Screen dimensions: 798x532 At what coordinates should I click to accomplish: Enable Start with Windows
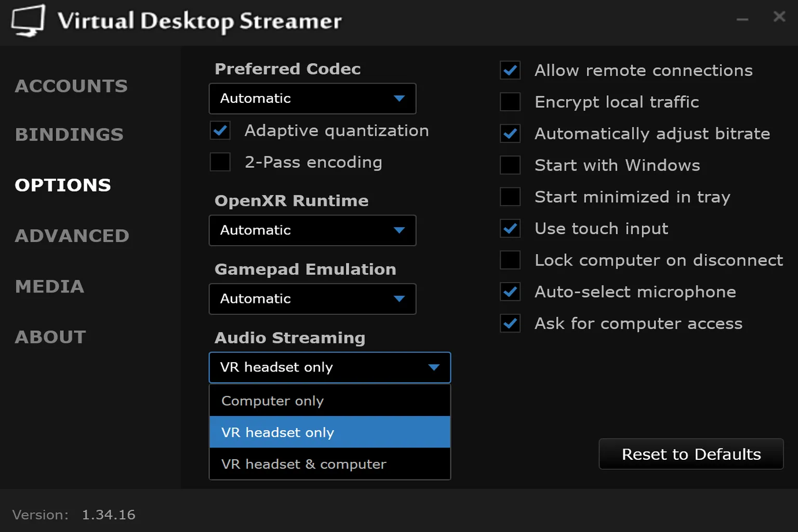click(x=510, y=165)
